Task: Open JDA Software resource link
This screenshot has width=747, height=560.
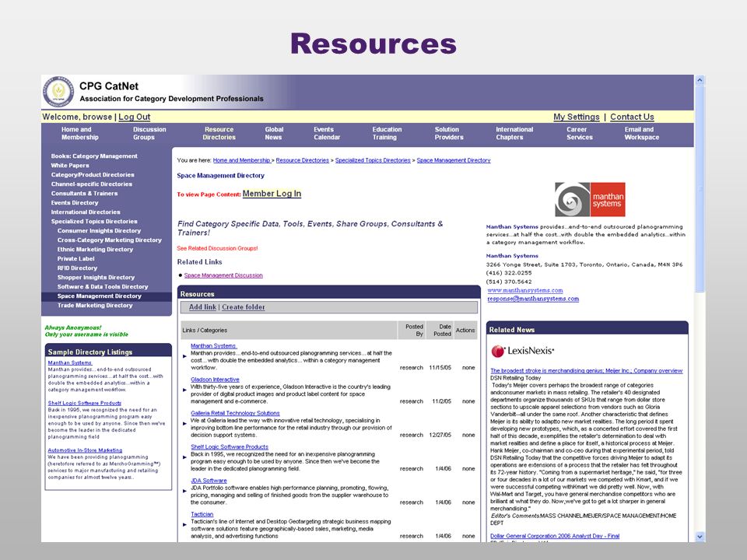Action: (x=209, y=481)
